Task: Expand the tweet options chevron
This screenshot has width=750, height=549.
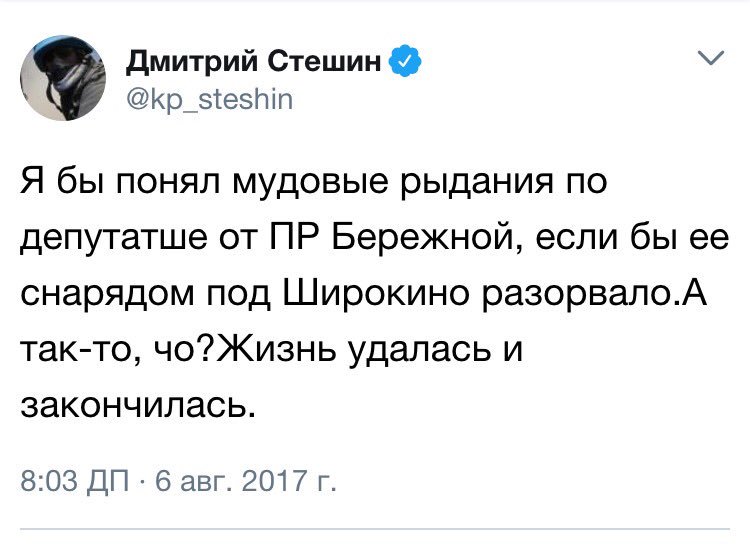Action: pyautogui.click(x=710, y=58)
